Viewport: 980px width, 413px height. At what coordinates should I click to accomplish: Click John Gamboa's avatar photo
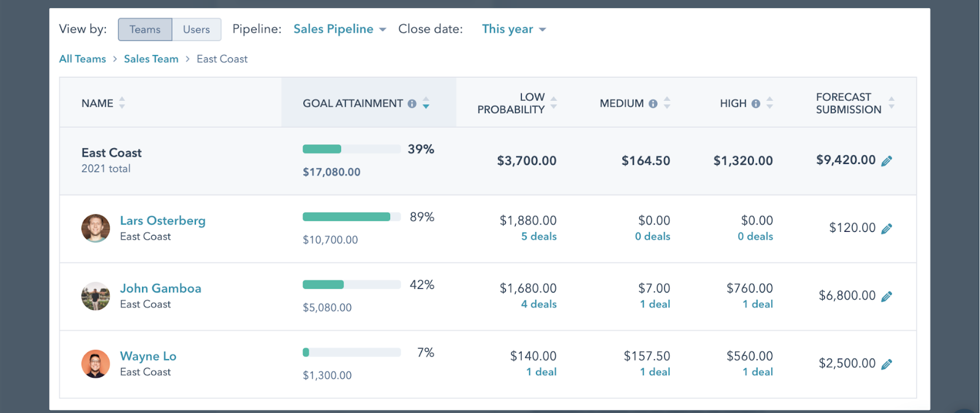tap(96, 296)
